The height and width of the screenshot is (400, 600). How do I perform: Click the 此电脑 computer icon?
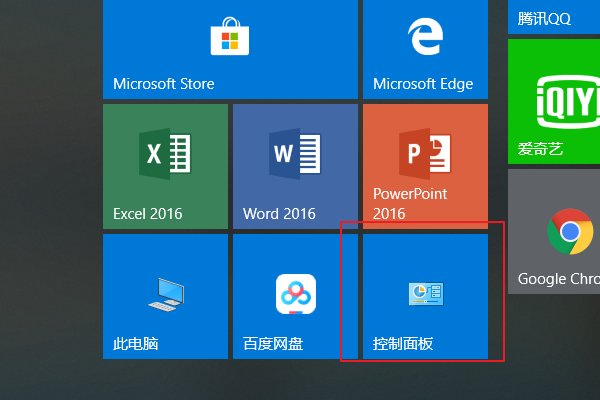click(x=165, y=292)
